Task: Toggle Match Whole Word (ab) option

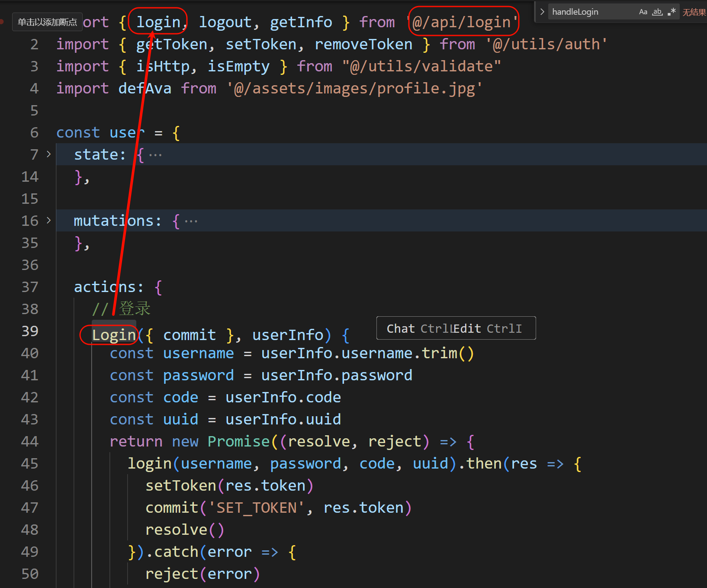Action: pyautogui.click(x=657, y=12)
